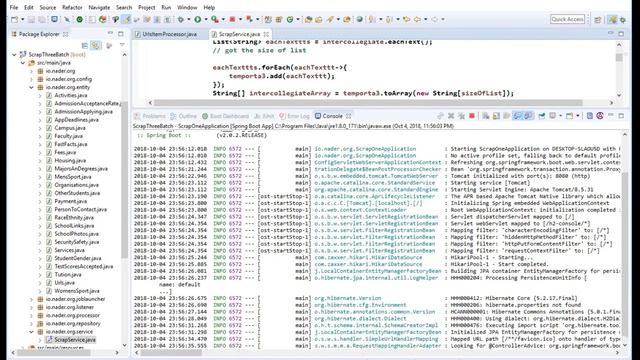This screenshot has width=640, height=360.
Task: Open the Refactor menu
Action: pos(72,7)
